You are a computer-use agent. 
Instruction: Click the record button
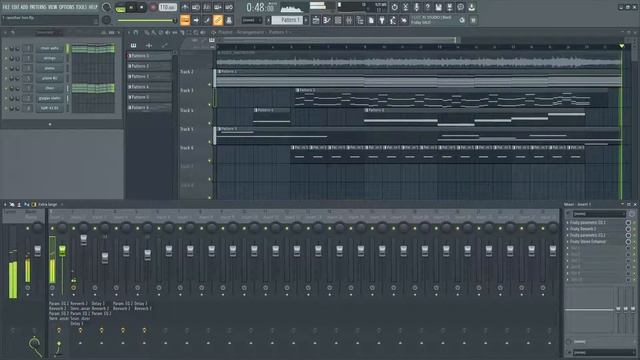pos(153,7)
